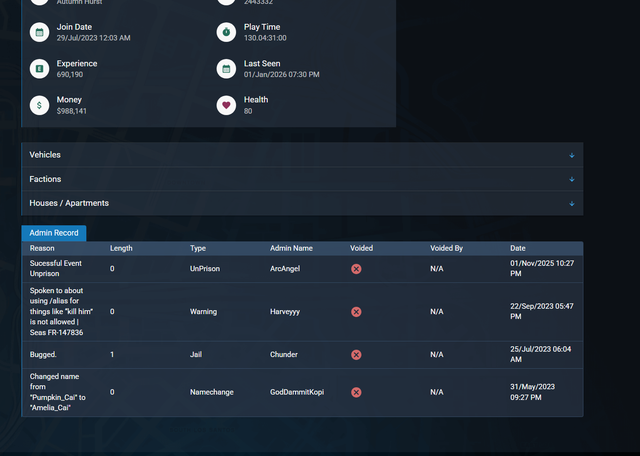Click voided X icon in GodDammitKopi row
This screenshot has width=640, height=456.
(x=356, y=392)
